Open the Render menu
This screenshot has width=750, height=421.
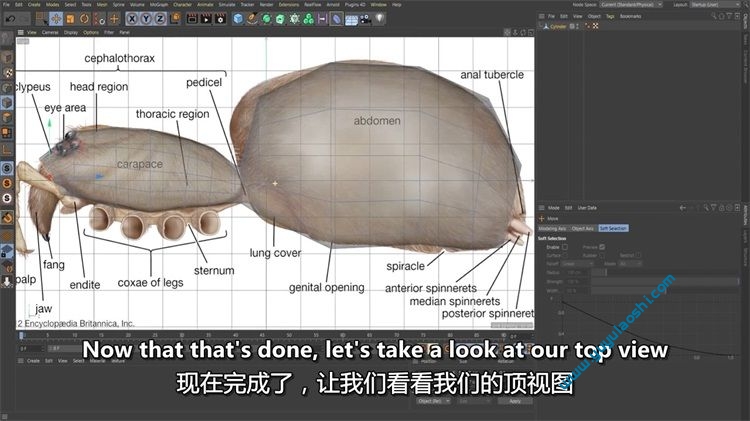point(266,5)
